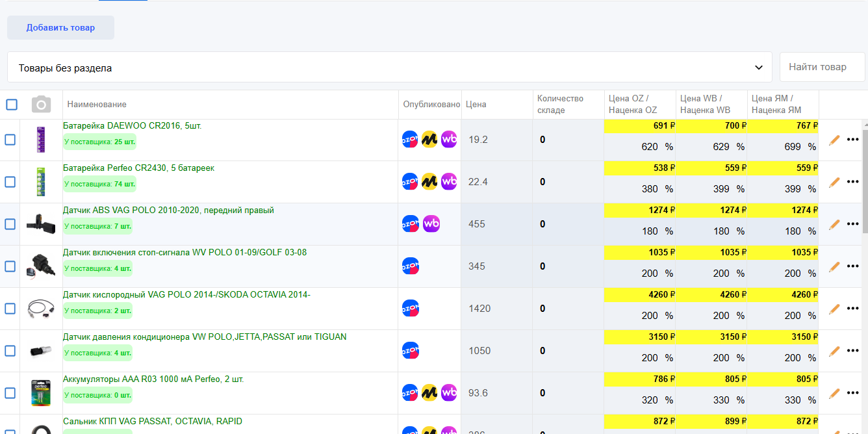Open thumbnail of Аккумуляторы AAA R03 Perfeo
Screen dimensions: 868x434
40,392
